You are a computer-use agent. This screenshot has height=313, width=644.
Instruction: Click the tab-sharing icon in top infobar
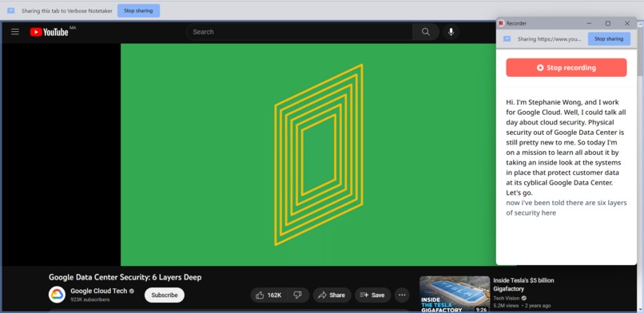pos(11,10)
